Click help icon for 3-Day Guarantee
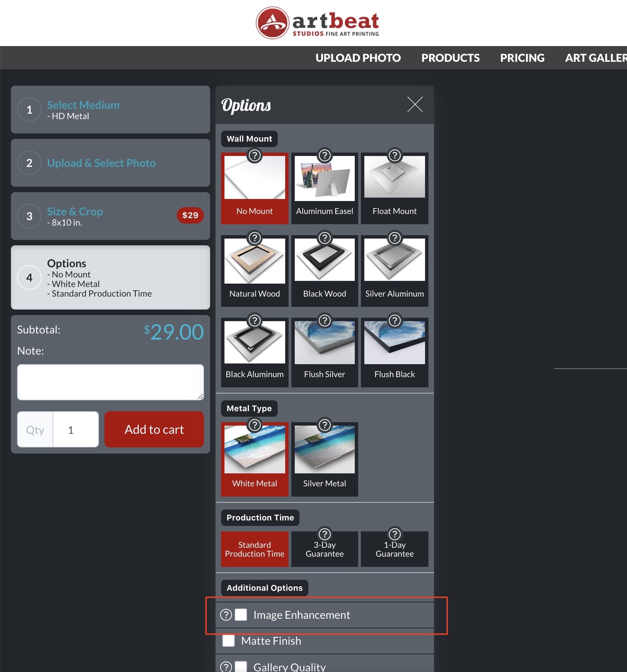627x672 pixels. [324, 534]
